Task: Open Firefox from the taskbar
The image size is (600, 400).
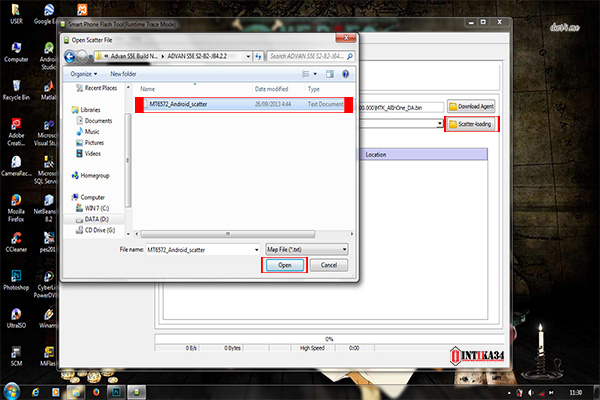Action: tap(96, 392)
